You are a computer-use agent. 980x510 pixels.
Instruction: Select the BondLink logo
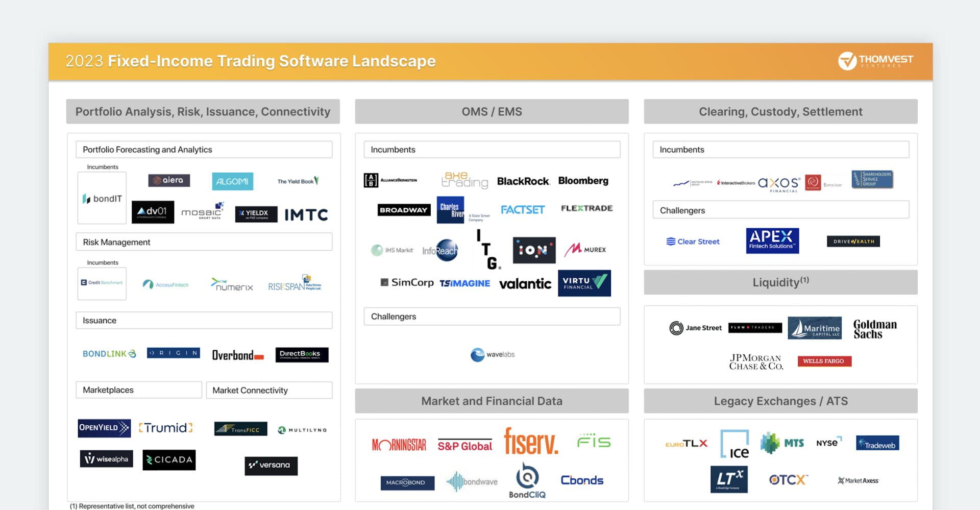(109, 354)
